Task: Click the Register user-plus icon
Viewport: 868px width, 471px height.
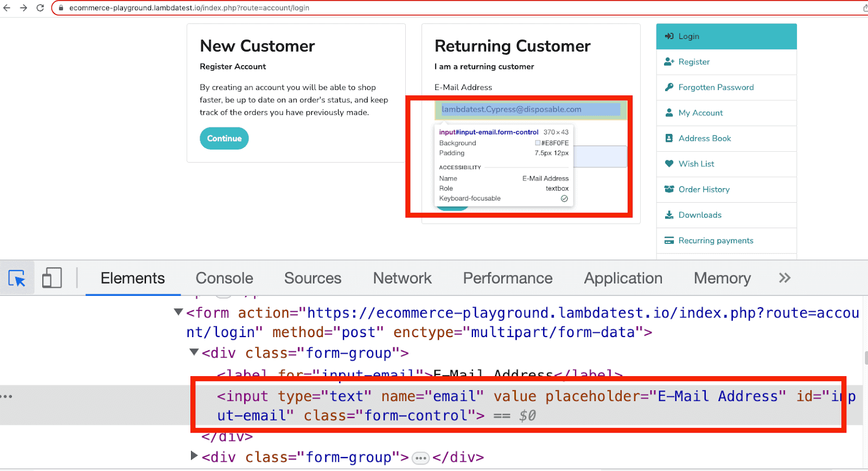Action: pyautogui.click(x=669, y=62)
